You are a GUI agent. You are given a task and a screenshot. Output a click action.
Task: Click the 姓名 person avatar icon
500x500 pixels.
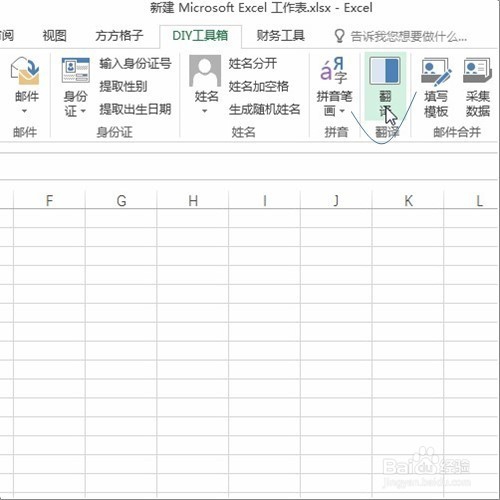[x=205, y=71]
